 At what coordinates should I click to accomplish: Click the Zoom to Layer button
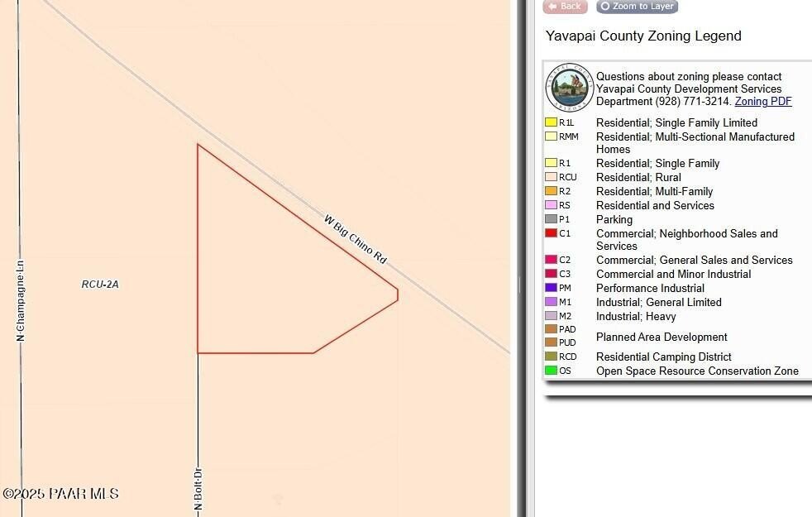point(637,7)
